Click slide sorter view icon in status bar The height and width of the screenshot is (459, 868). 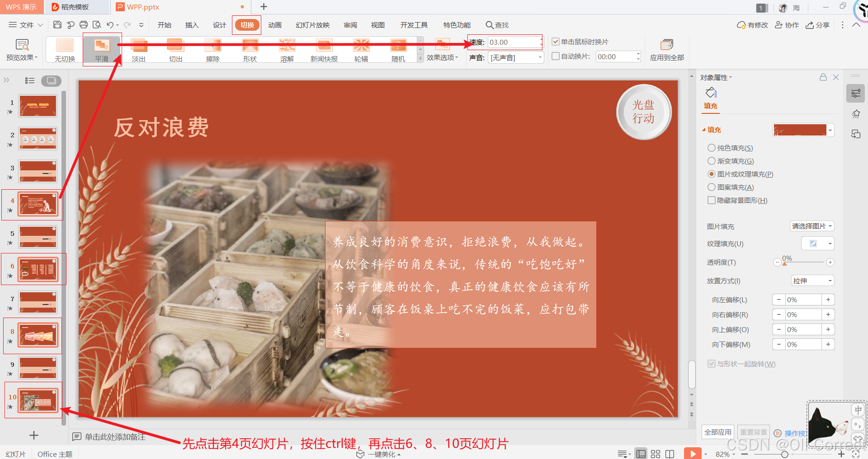(656, 454)
